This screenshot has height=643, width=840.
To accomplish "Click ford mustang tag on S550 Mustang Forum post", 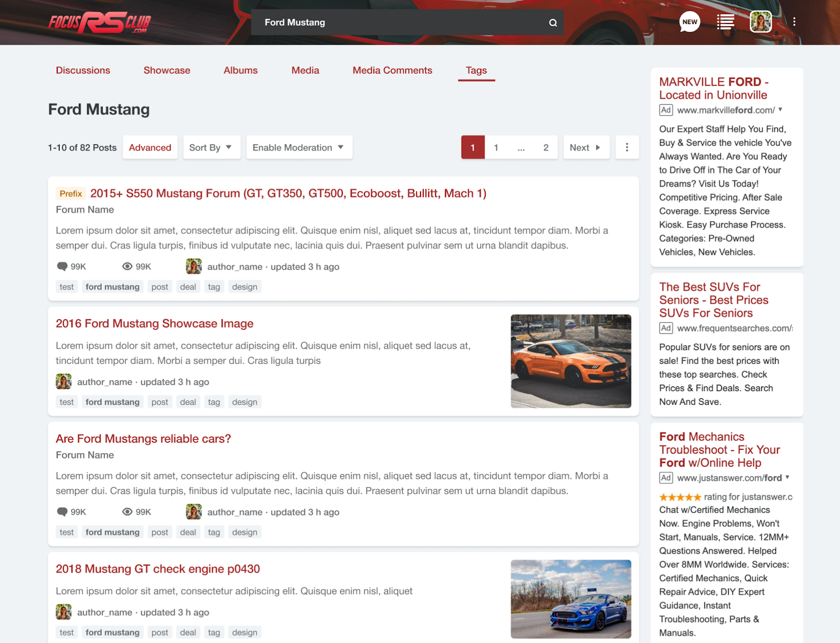I will [x=112, y=287].
